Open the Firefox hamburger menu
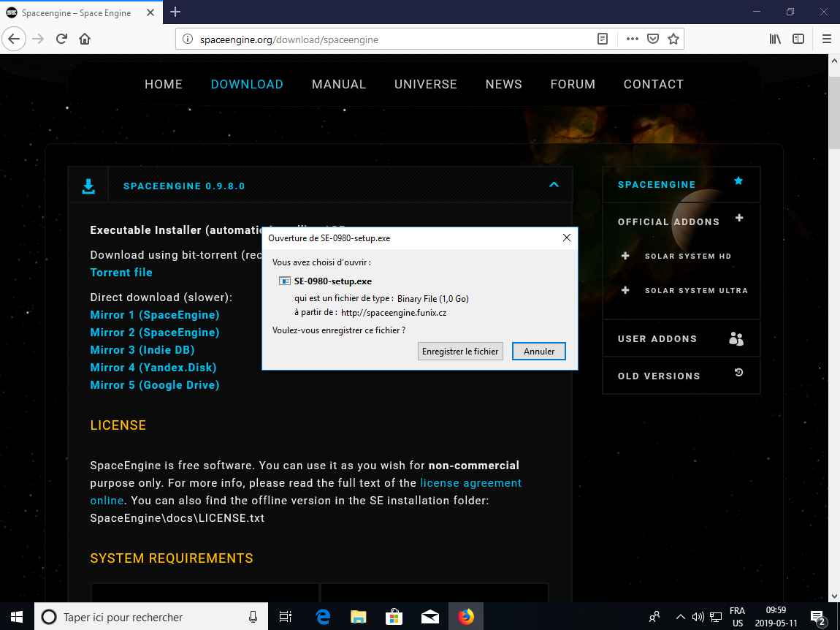This screenshot has width=840, height=630. [827, 39]
